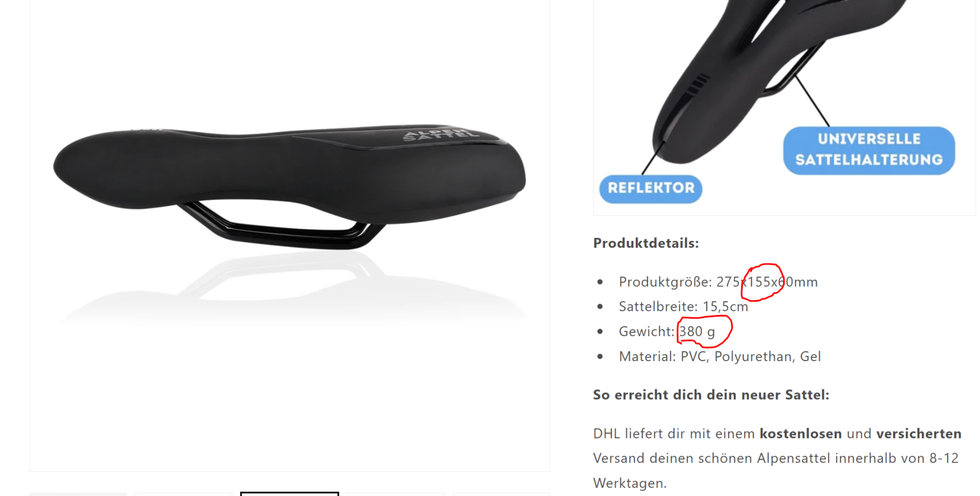
Task: Click the saddle close-up feature image
Action: click(x=784, y=107)
